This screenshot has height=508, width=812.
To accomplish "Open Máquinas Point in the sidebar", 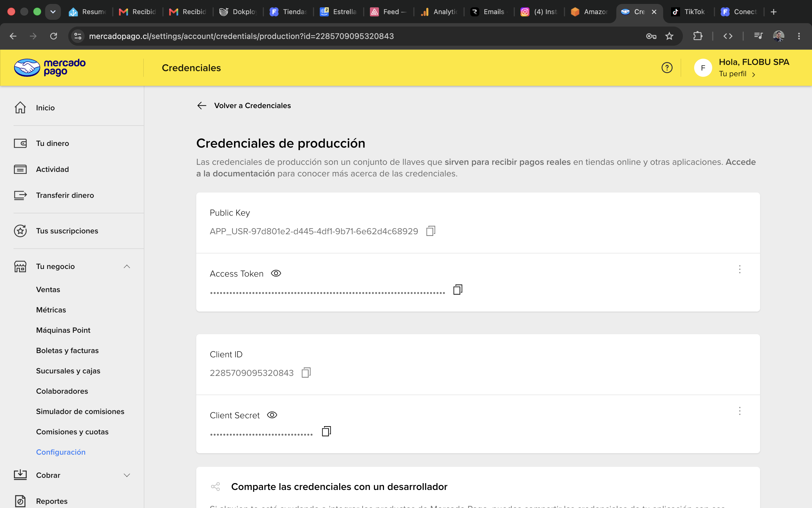I will [63, 330].
